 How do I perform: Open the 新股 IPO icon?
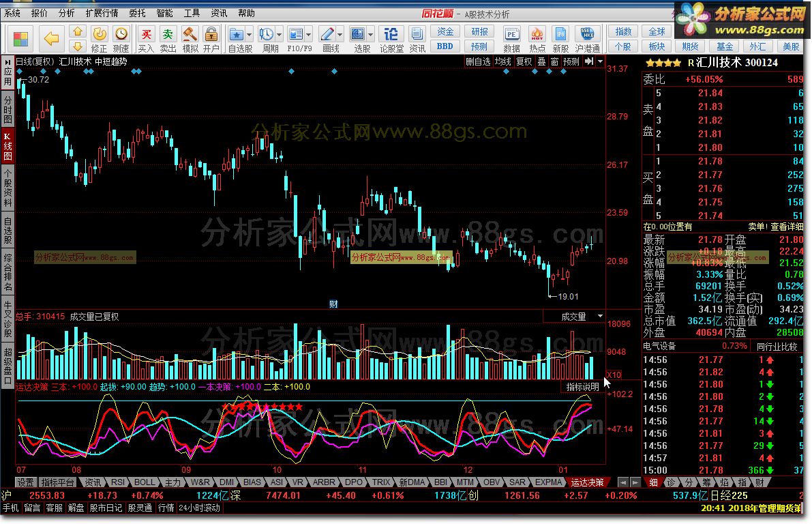pos(561,40)
